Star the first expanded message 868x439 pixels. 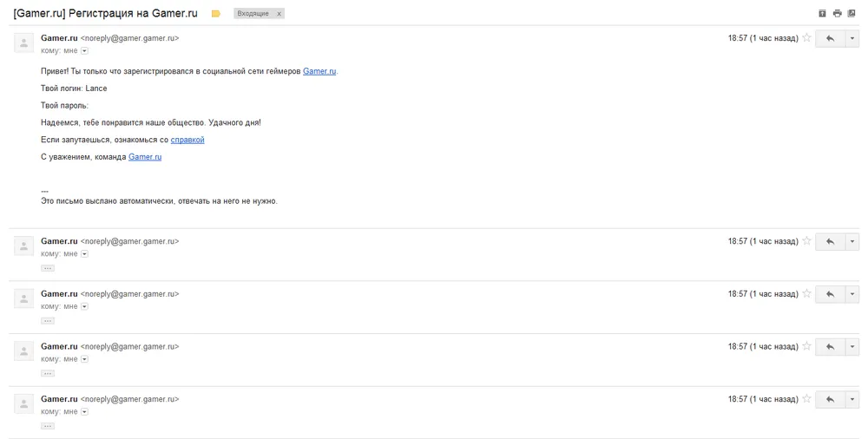pos(806,38)
